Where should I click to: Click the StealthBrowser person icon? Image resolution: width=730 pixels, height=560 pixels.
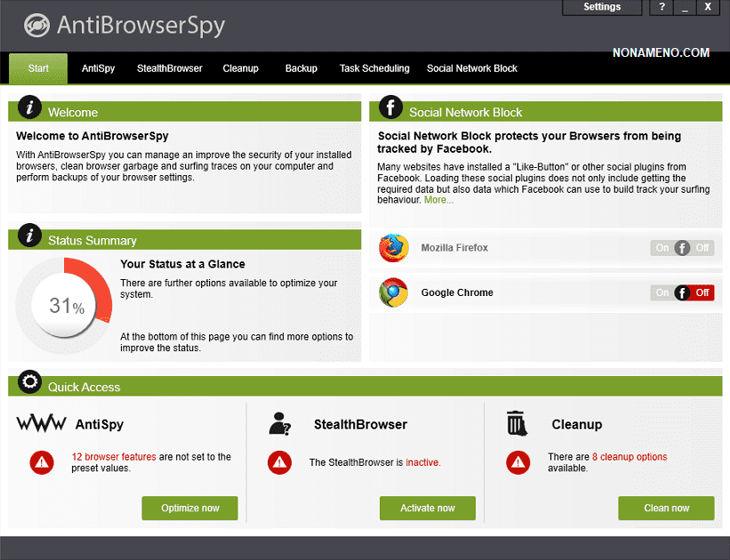pos(280,424)
